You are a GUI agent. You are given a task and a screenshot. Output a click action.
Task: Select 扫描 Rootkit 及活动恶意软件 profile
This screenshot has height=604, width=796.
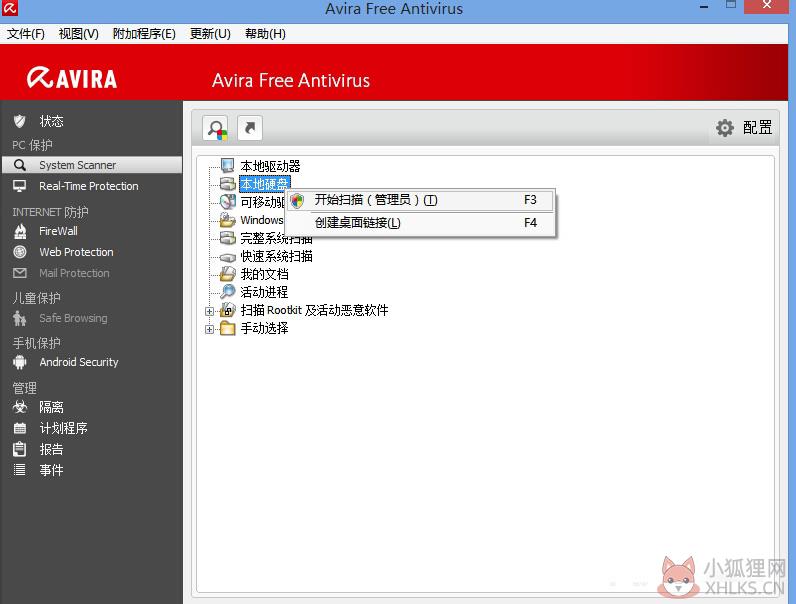(314, 310)
